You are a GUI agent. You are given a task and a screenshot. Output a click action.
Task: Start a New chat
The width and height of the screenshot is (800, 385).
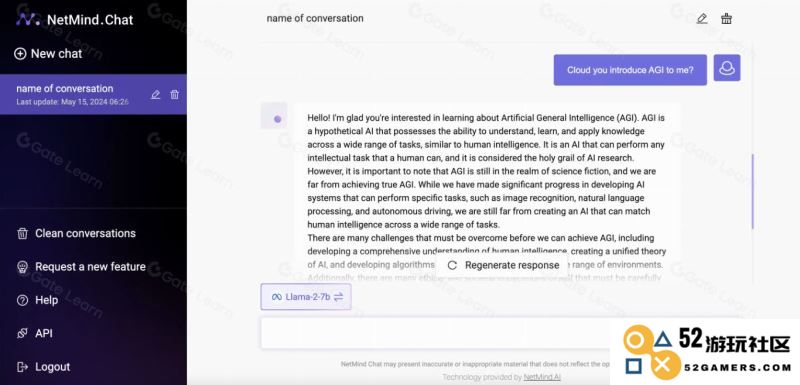tap(48, 54)
